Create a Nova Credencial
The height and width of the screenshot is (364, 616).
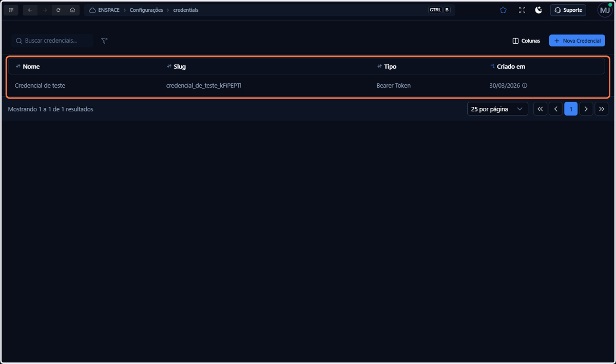577,41
